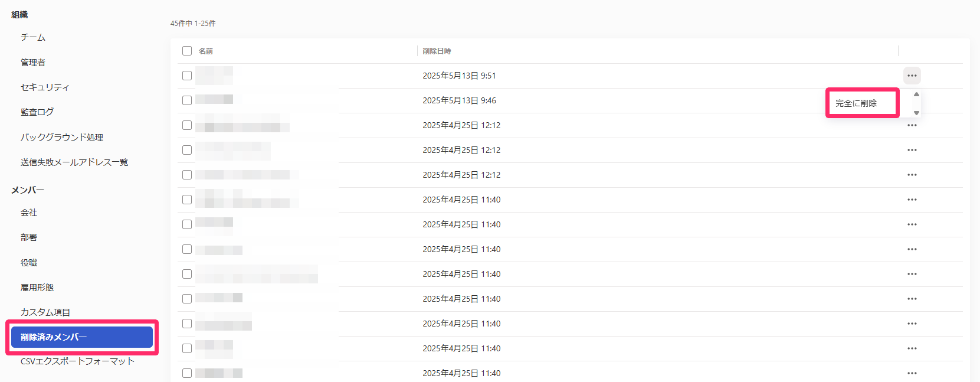
Task: Open the ellipsis menu on the first 11:40 row
Action: click(912, 200)
